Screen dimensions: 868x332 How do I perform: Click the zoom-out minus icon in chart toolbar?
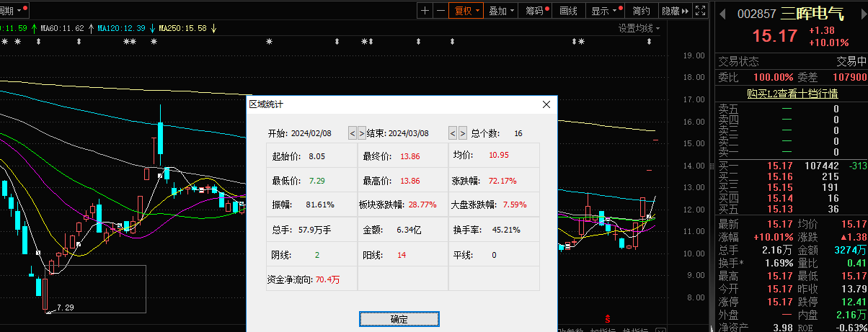(440, 11)
